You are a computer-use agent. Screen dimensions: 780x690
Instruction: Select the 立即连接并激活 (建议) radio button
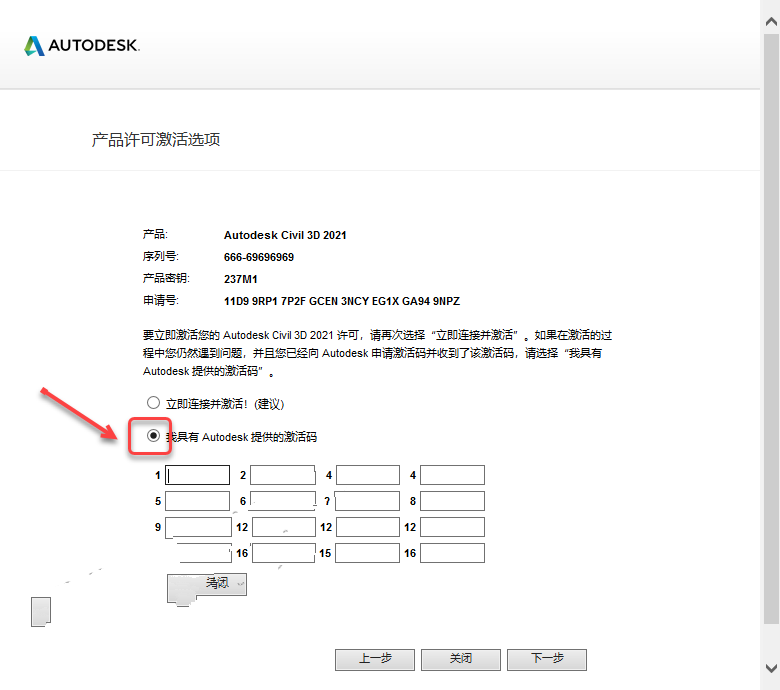point(153,402)
